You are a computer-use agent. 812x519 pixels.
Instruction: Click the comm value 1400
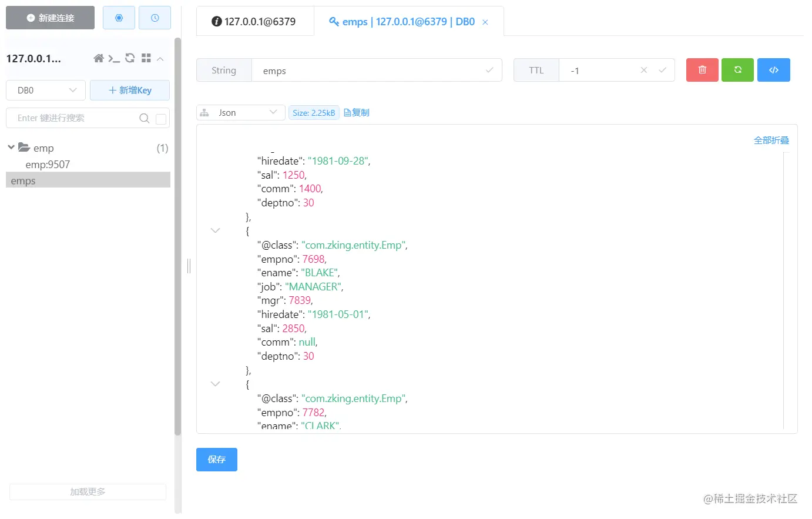310,189
